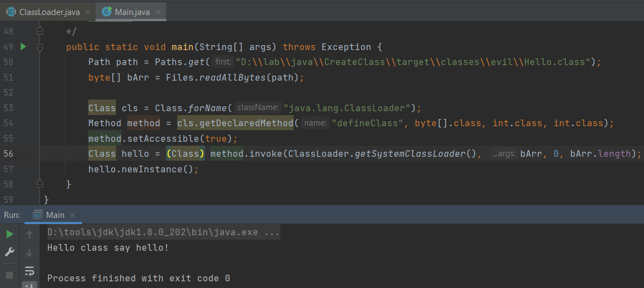Click the java.exe command line in console

click(x=163, y=232)
